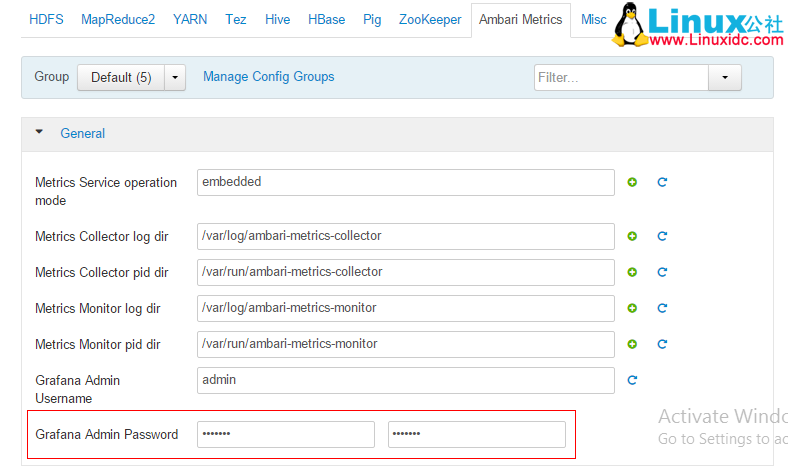This screenshot has height=474, width=788.
Task: Click the Default (5) group button
Action: point(120,77)
